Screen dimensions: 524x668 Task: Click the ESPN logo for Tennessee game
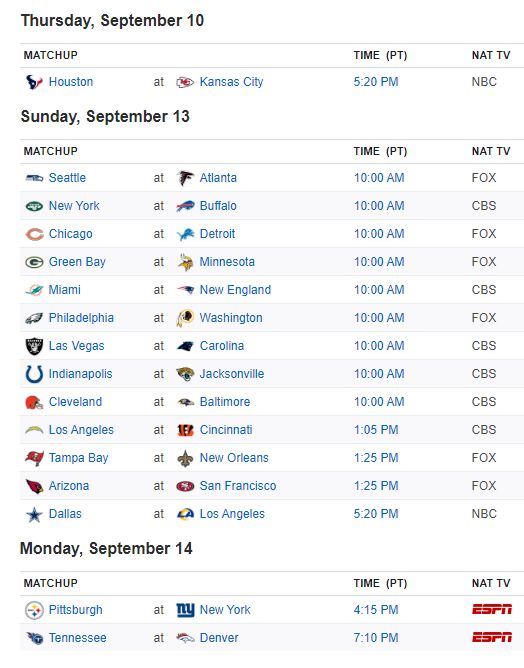(492, 638)
